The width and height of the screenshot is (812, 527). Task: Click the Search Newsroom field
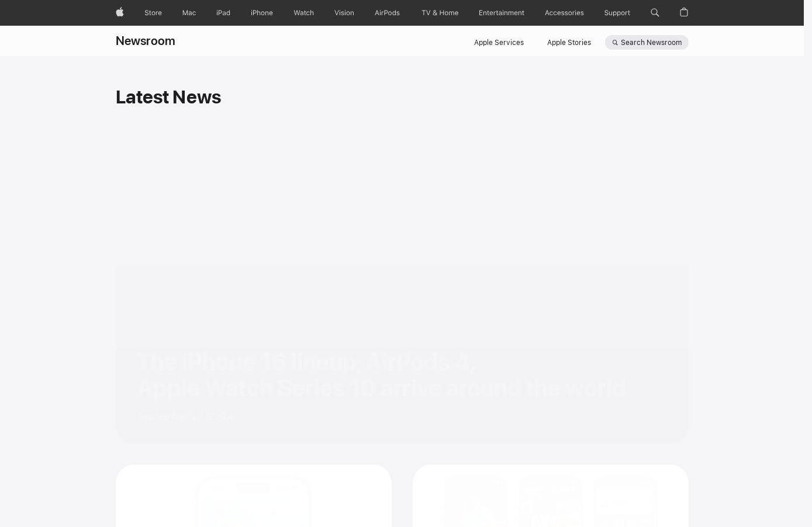coord(647,43)
